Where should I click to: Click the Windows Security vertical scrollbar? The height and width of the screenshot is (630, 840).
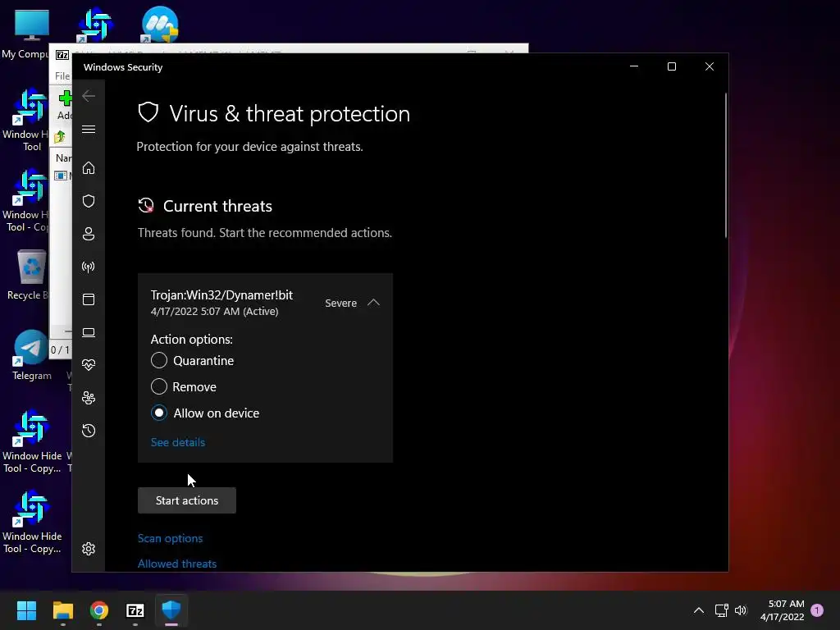click(x=725, y=166)
